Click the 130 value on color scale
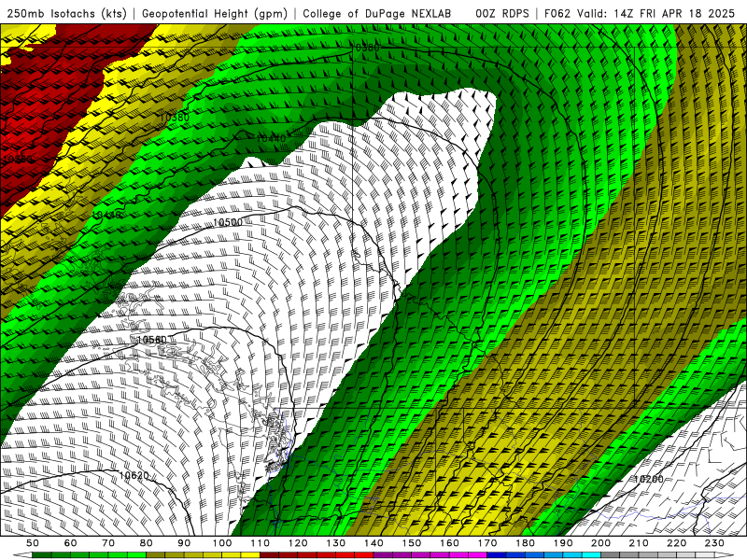747x560 pixels. click(x=336, y=543)
